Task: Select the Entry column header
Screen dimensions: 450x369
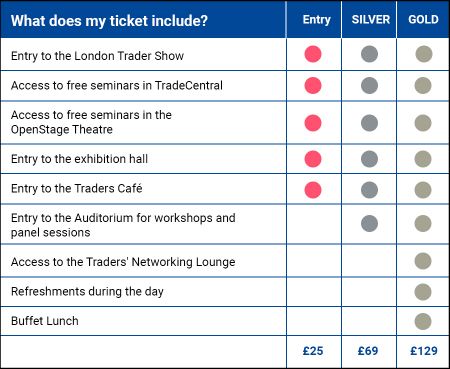Action: (316, 20)
